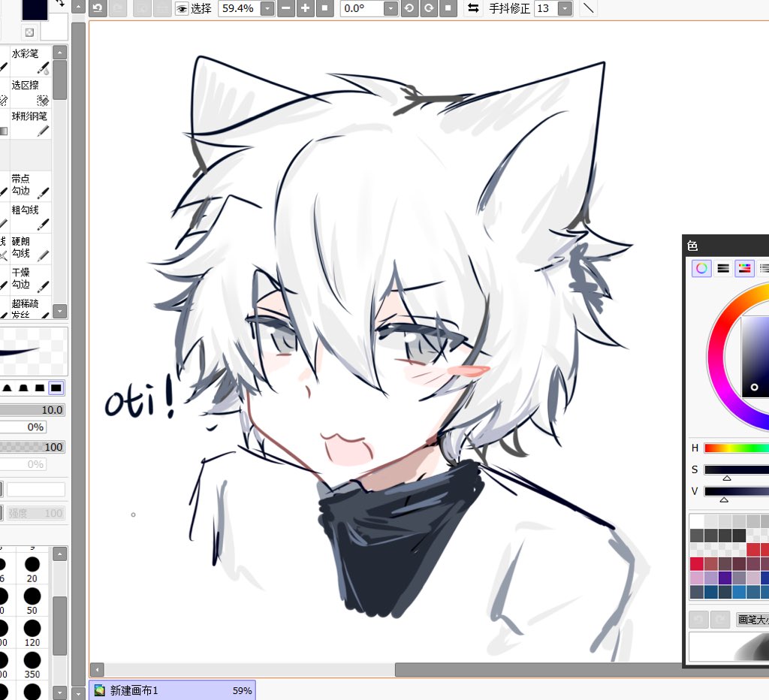Click the S saturation slider bar
This screenshot has height=700, width=769.
(736, 469)
